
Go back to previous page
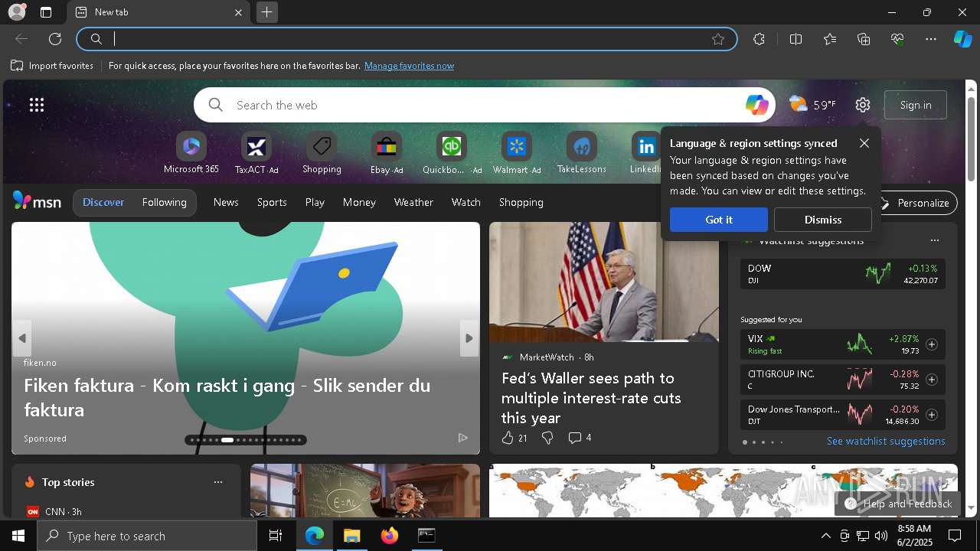coord(21,39)
